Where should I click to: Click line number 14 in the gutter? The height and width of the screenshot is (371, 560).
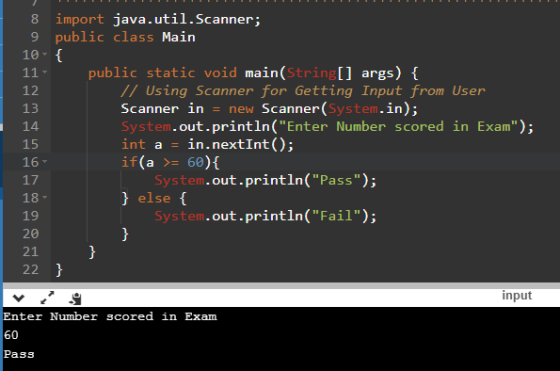pos(30,126)
